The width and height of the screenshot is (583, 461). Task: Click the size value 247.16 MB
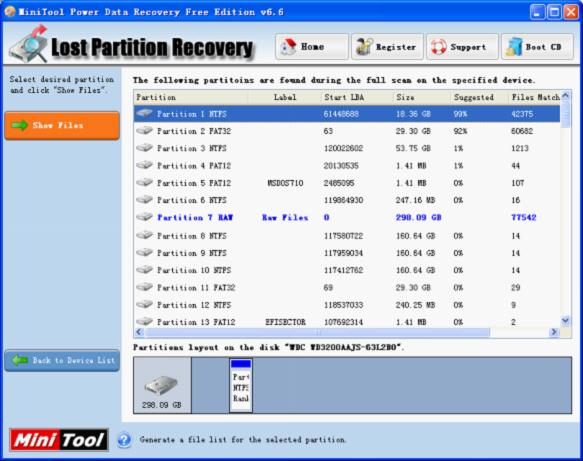pyautogui.click(x=415, y=200)
